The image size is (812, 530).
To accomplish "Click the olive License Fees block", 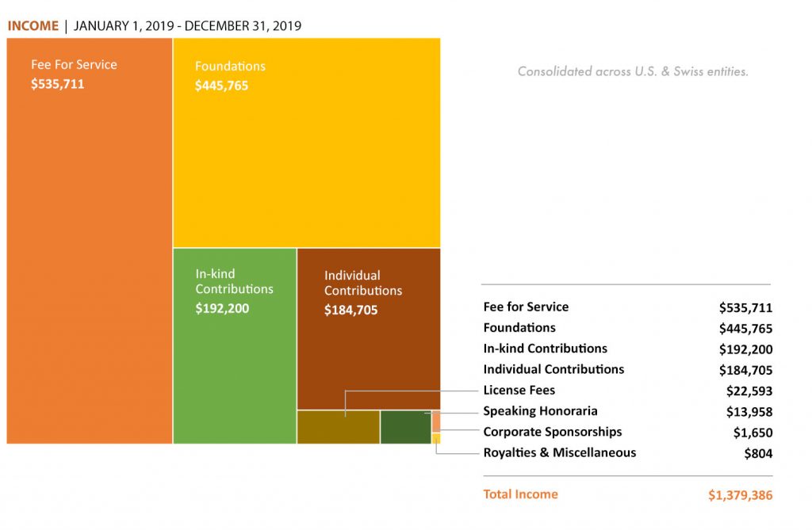I will coord(338,427).
